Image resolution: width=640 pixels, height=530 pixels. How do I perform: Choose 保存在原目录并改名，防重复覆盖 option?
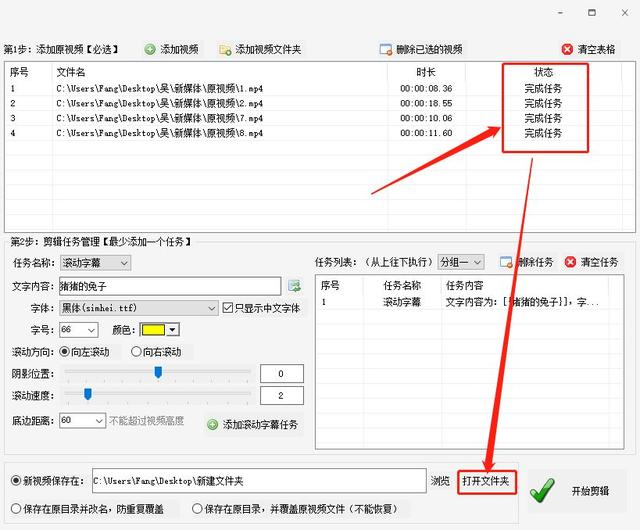pos(15,508)
